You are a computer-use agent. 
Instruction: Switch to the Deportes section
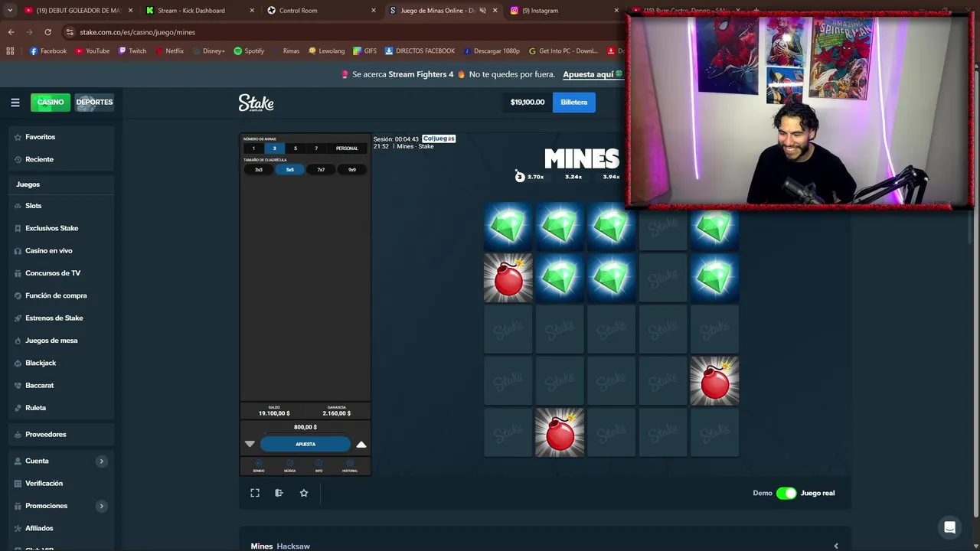(94, 102)
